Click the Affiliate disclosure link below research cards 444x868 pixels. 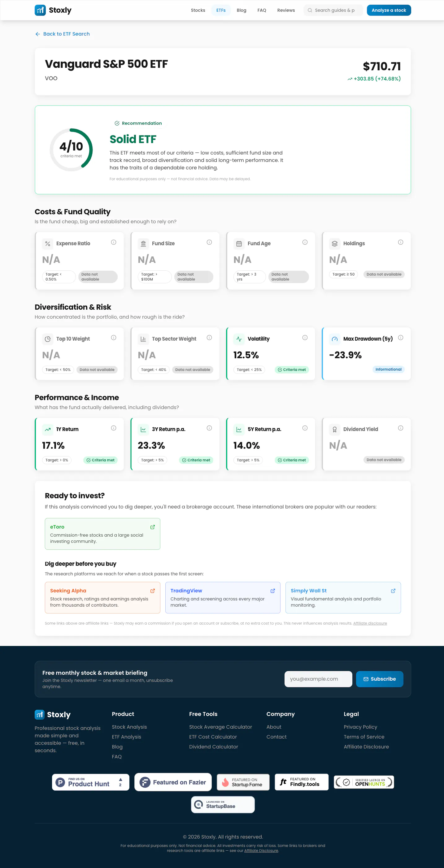(370, 623)
